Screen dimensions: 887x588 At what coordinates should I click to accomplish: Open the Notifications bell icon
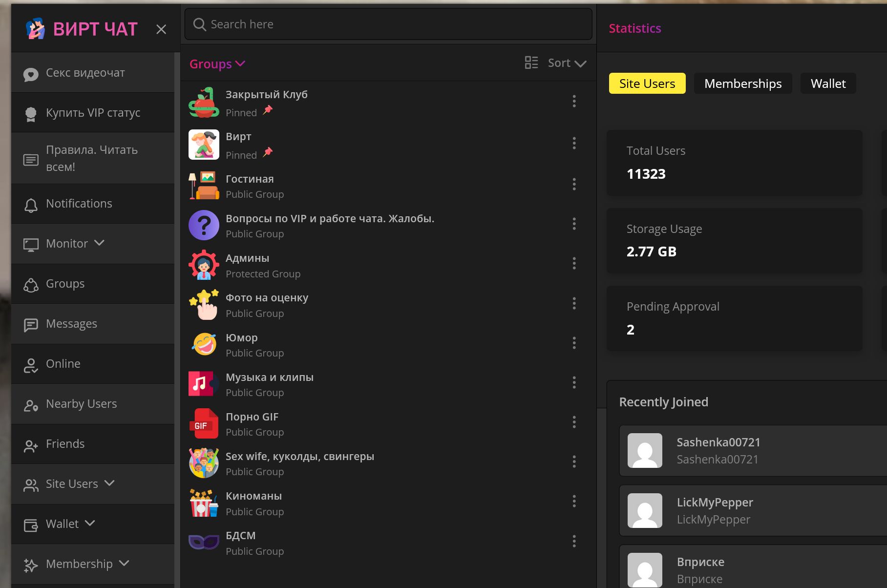coord(31,205)
